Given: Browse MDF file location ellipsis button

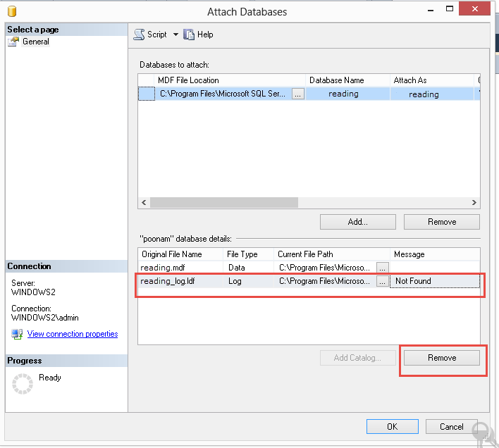Looking at the screenshot, I should tap(298, 94).
